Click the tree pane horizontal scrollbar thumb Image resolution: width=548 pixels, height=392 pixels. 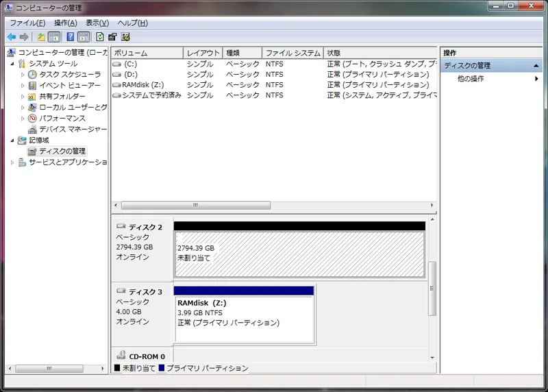pyautogui.click(x=49, y=369)
